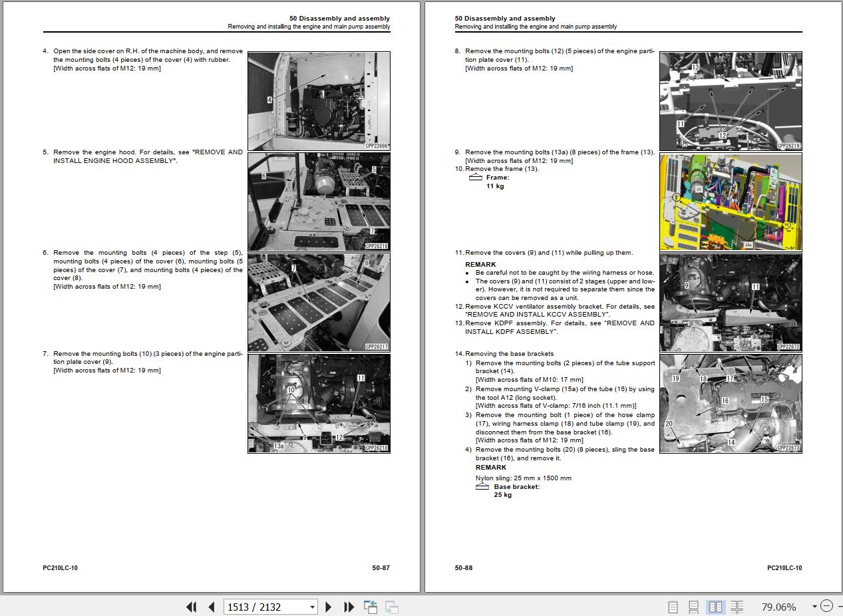
Task: Select continuous facing pages layout
Action: (x=737, y=607)
